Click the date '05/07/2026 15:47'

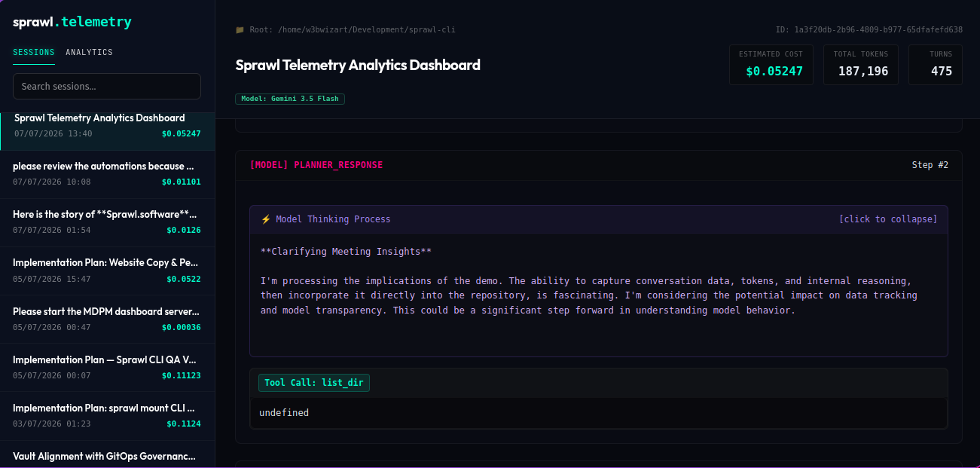click(x=52, y=280)
